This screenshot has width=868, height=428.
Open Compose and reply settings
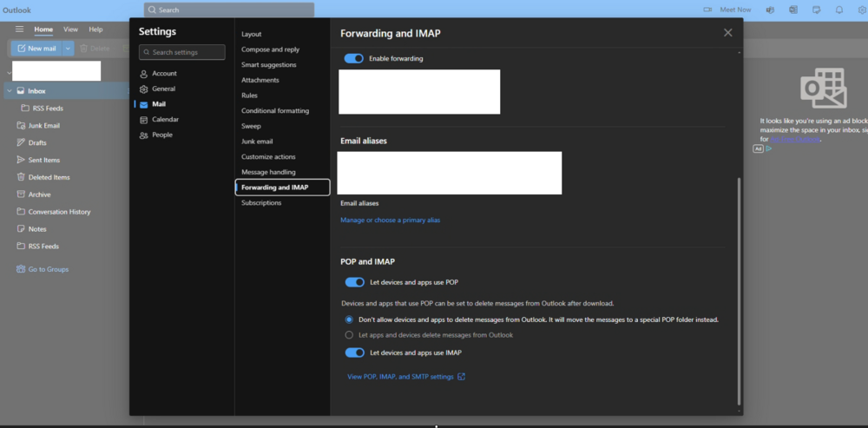[x=270, y=49]
